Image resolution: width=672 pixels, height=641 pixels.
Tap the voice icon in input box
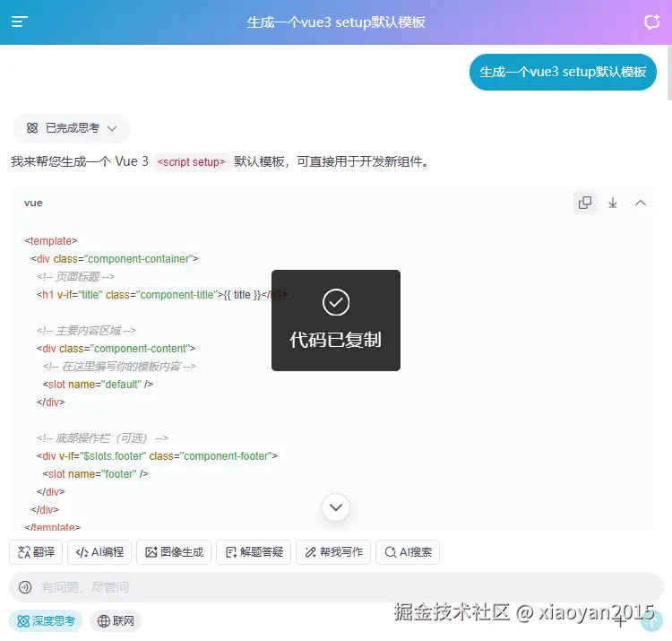[x=25, y=587]
